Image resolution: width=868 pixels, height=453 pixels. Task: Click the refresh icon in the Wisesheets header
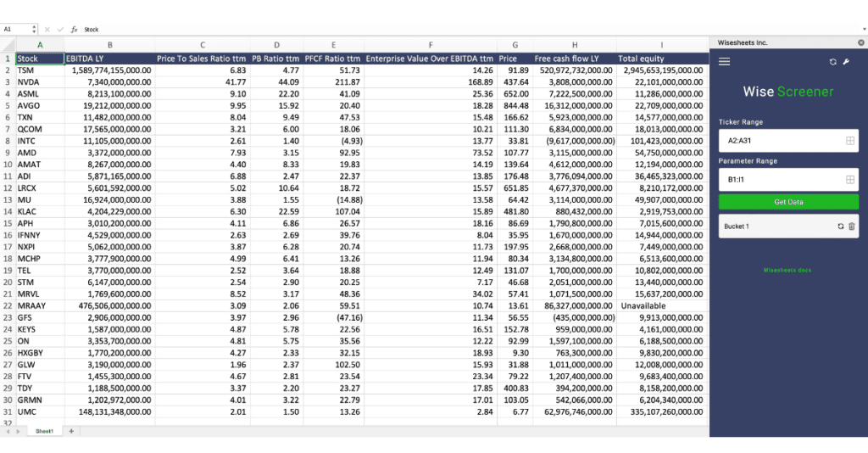point(833,62)
